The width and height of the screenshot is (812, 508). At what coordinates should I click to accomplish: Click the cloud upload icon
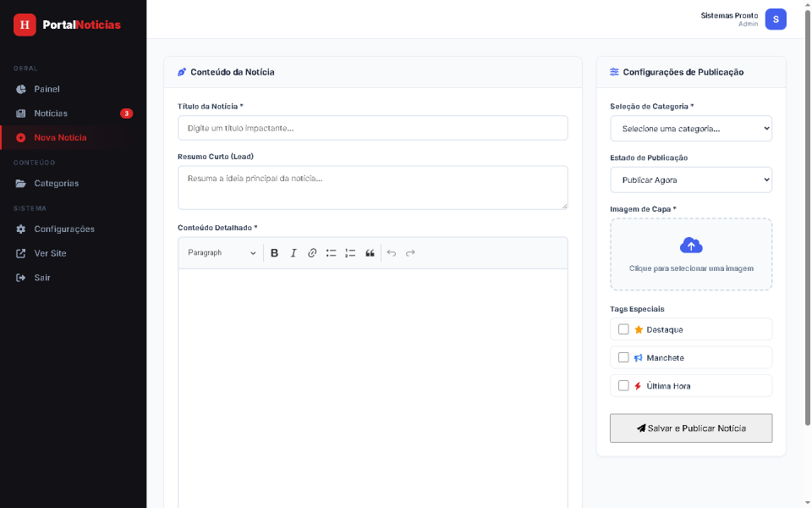click(x=691, y=246)
